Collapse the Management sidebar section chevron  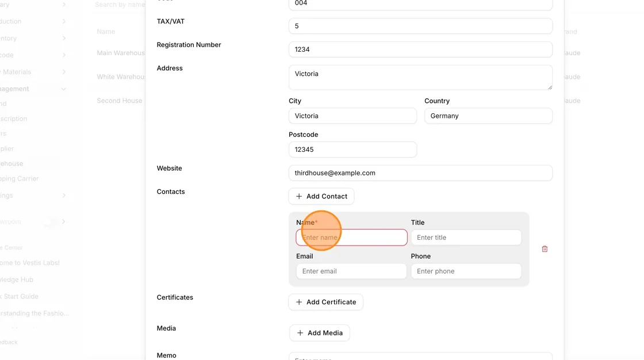click(64, 89)
